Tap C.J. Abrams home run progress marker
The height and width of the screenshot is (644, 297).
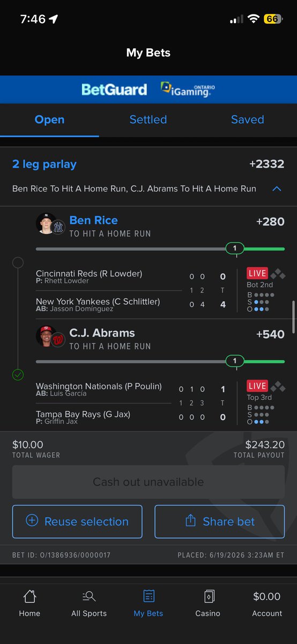tap(235, 361)
